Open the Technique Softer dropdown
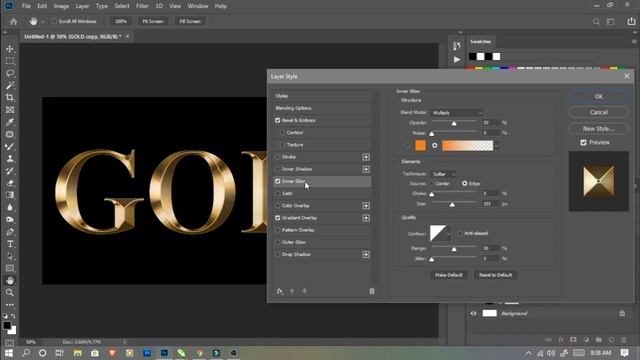The image size is (640, 360). tap(443, 174)
